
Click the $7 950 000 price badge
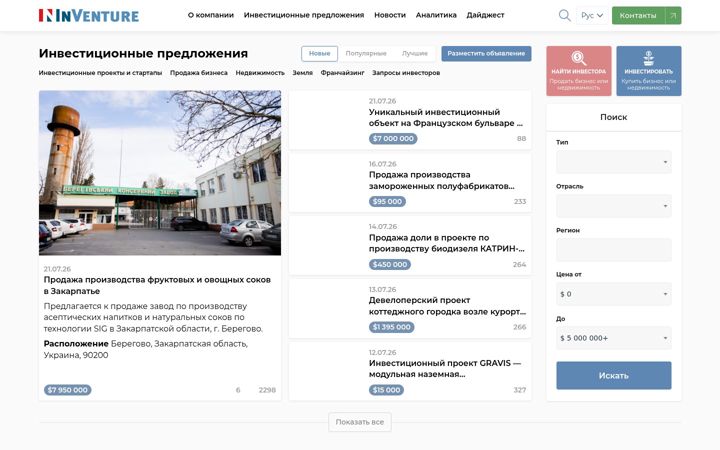(68, 390)
